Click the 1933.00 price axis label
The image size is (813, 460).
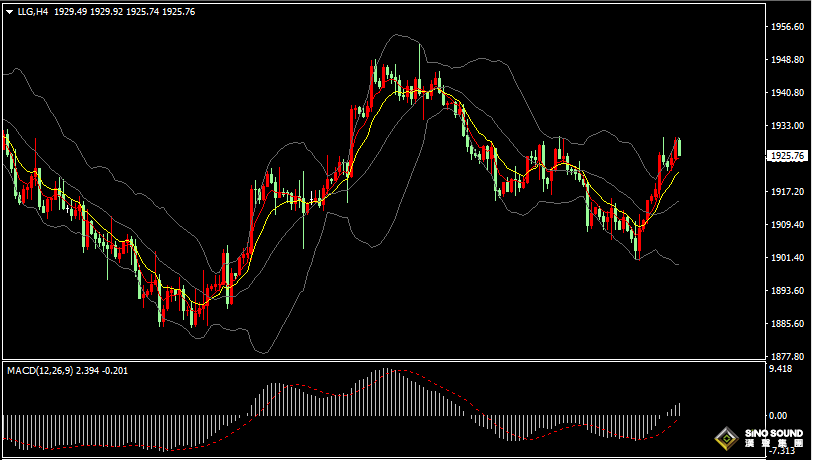pyautogui.click(x=785, y=126)
